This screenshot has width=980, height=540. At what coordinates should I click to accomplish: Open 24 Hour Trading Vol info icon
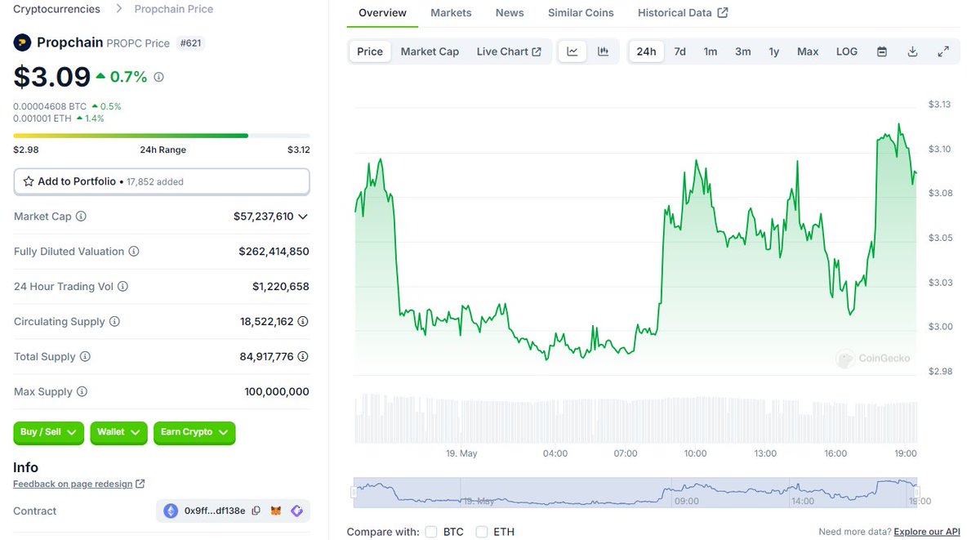[122, 287]
